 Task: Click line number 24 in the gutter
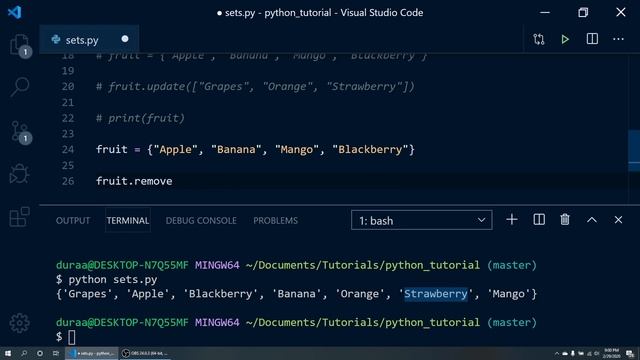click(68, 150)
